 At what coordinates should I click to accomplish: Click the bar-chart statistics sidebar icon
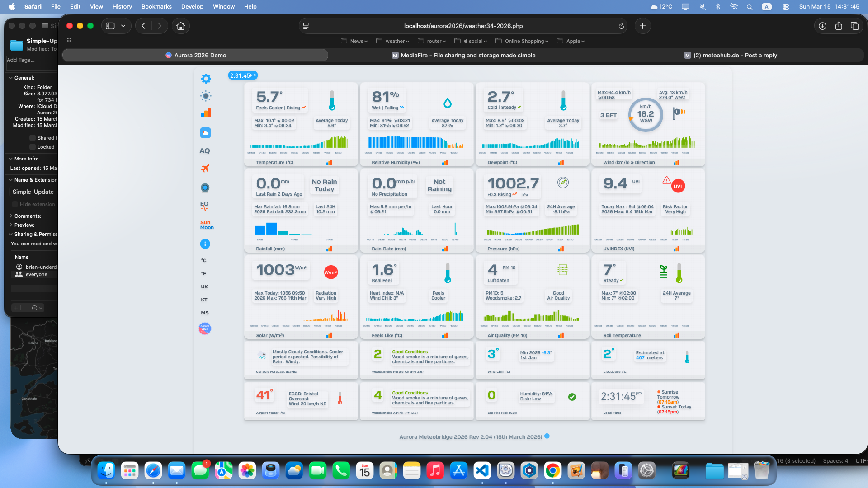(206, 113)
